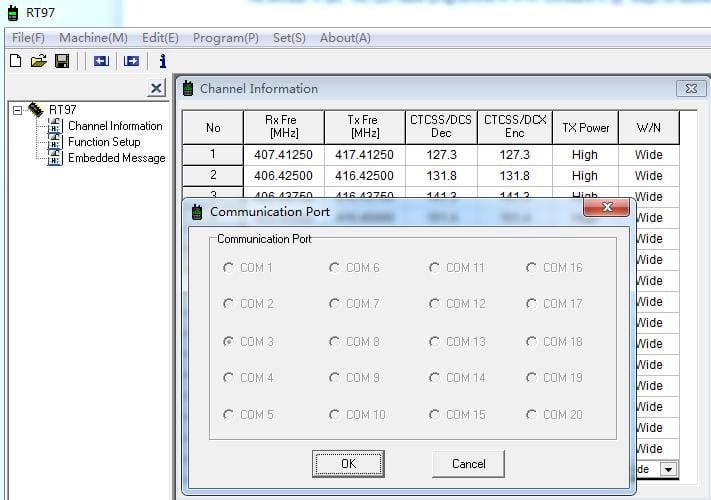
Task: Click the Read from radio arrow icon
Action: (x=100, y=61)
